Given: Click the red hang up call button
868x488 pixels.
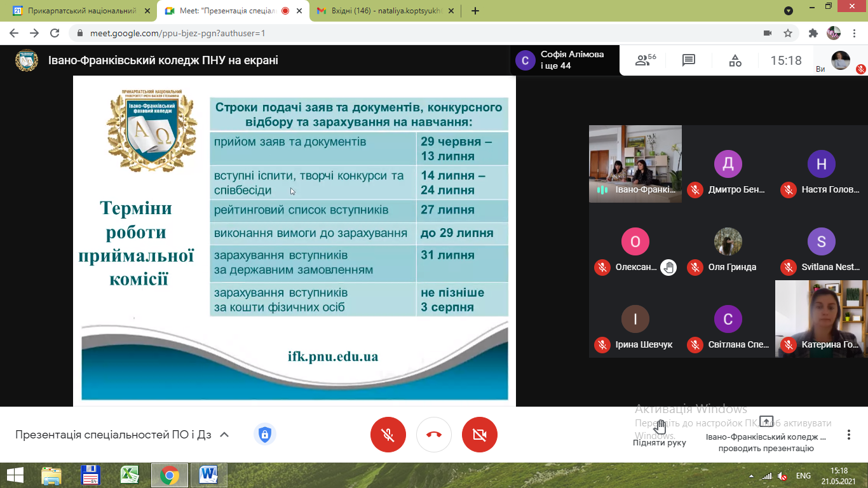Looking at the screenshot, I should coord(434,435).
